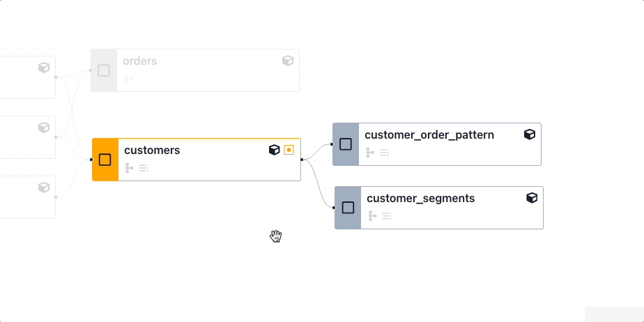Viewport: 644px width, 322px height.
Task: Click the tree icon under customer_segments
Action: pyautogui.click(x=372, y=216)
